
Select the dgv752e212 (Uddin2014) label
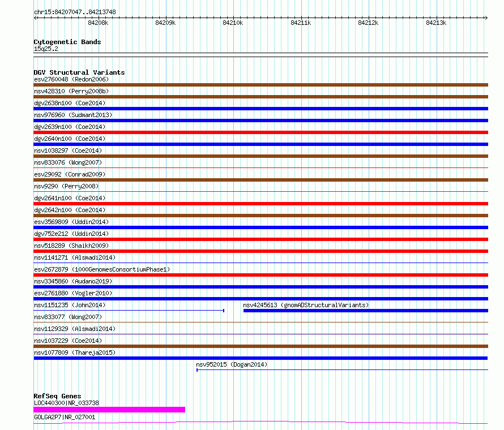click(71, 234)
